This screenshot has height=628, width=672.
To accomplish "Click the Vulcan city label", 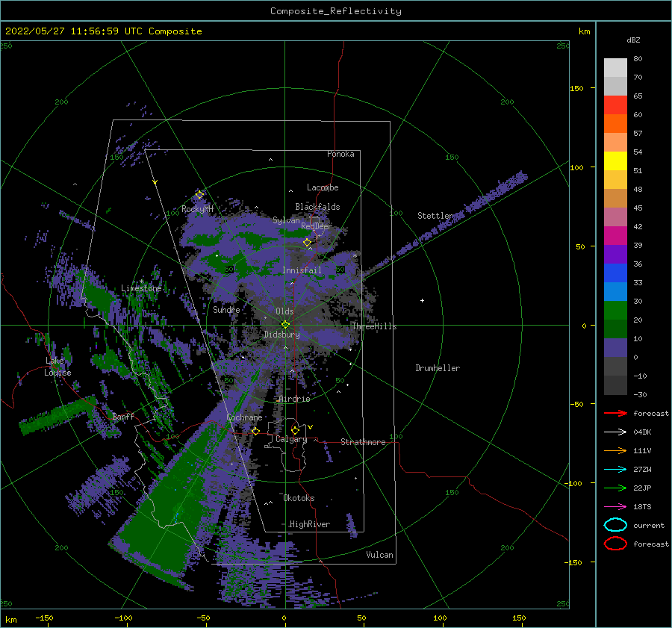I will [380, 555].
